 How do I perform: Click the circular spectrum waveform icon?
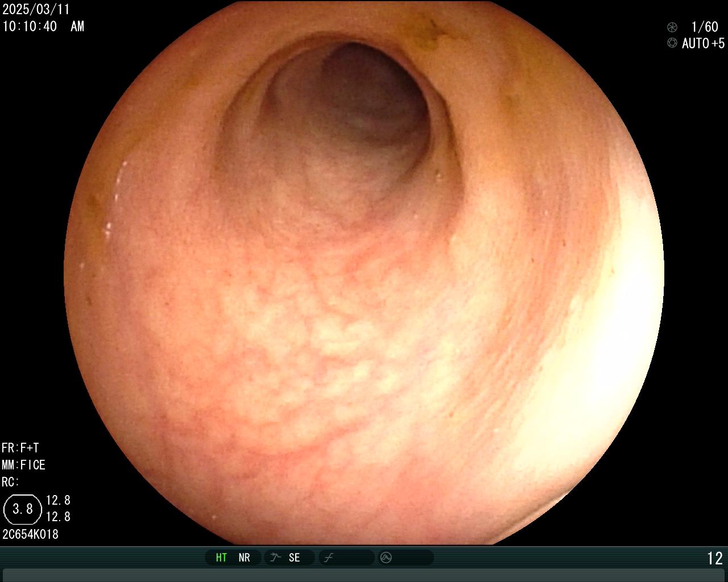click(x=386, y=558)
